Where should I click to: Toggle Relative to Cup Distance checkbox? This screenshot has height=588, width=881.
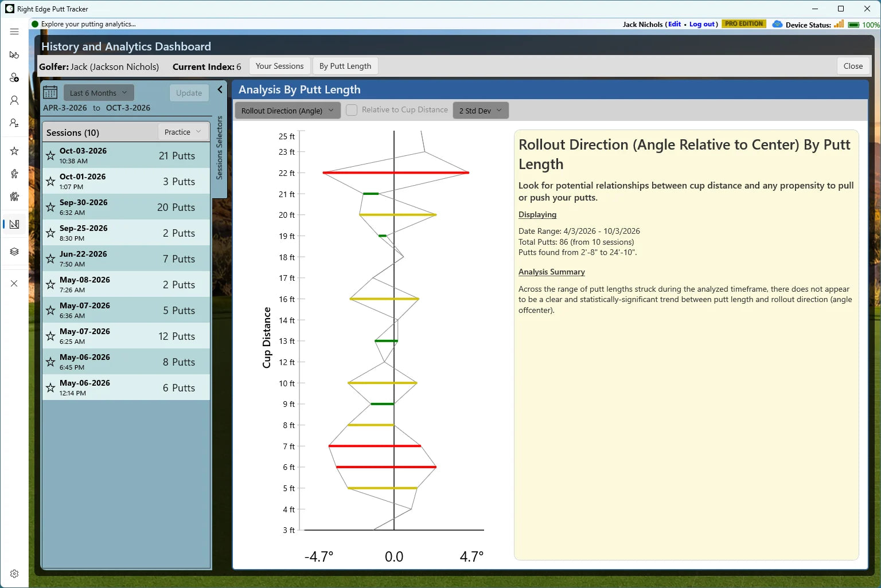point(352,110)
